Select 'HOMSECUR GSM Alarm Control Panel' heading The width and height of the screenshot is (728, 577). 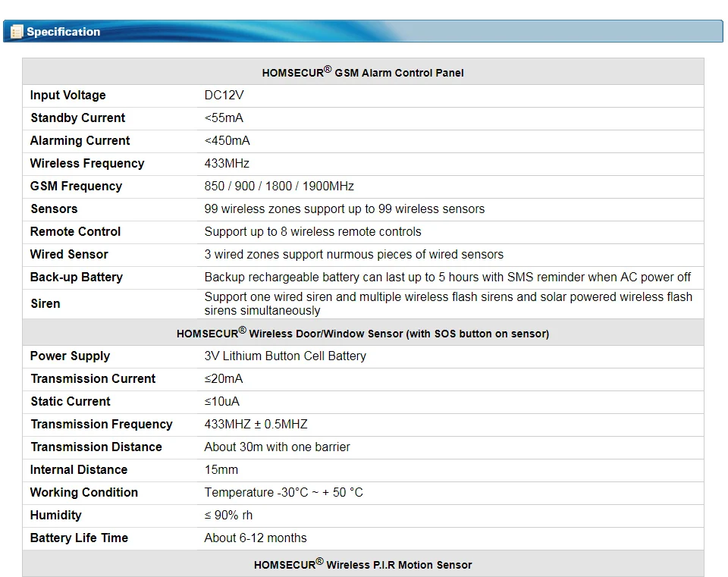[362, 72]
